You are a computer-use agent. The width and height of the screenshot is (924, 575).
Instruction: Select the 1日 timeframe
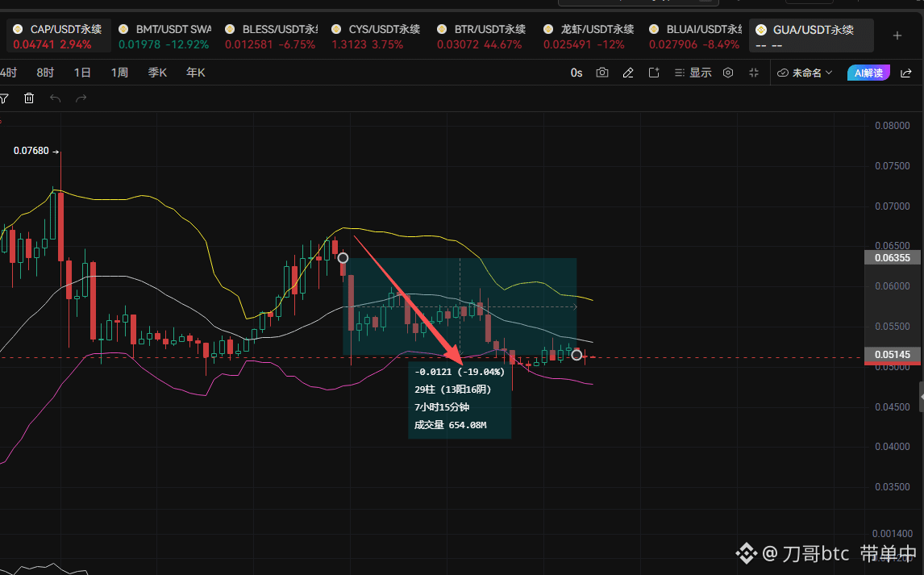click(x=82, y=73)
